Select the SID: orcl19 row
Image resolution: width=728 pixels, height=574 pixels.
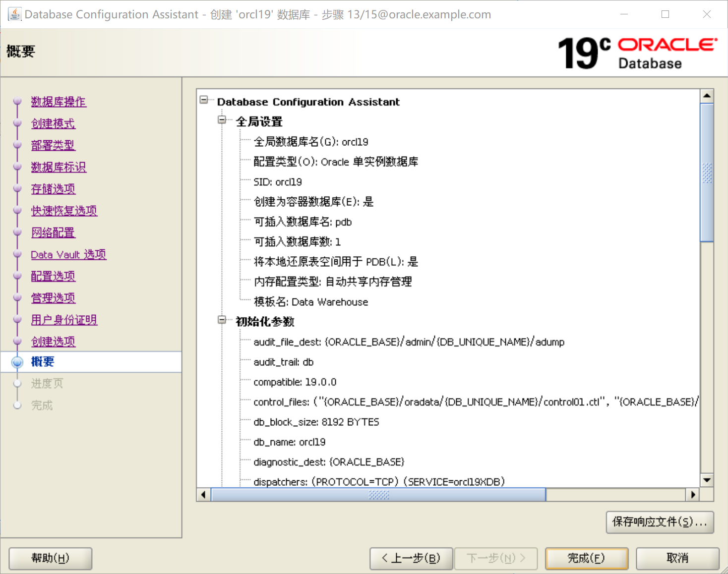pos(278,182)
